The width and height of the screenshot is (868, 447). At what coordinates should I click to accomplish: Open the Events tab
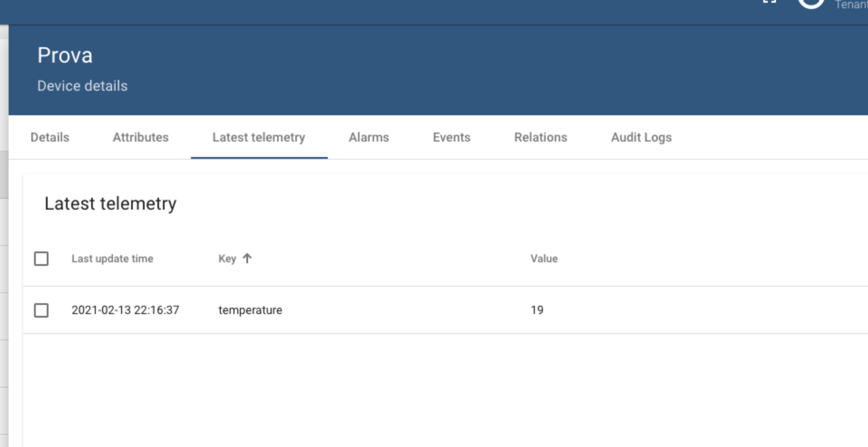coord(451,137)
